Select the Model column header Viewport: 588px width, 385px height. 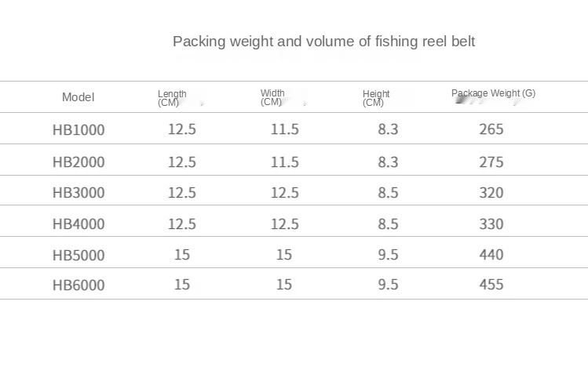(x=78, y=97)
